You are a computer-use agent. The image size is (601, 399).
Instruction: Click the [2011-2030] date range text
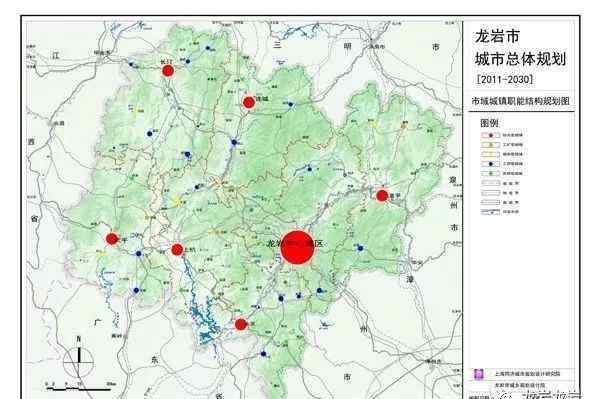pos(505,79)
